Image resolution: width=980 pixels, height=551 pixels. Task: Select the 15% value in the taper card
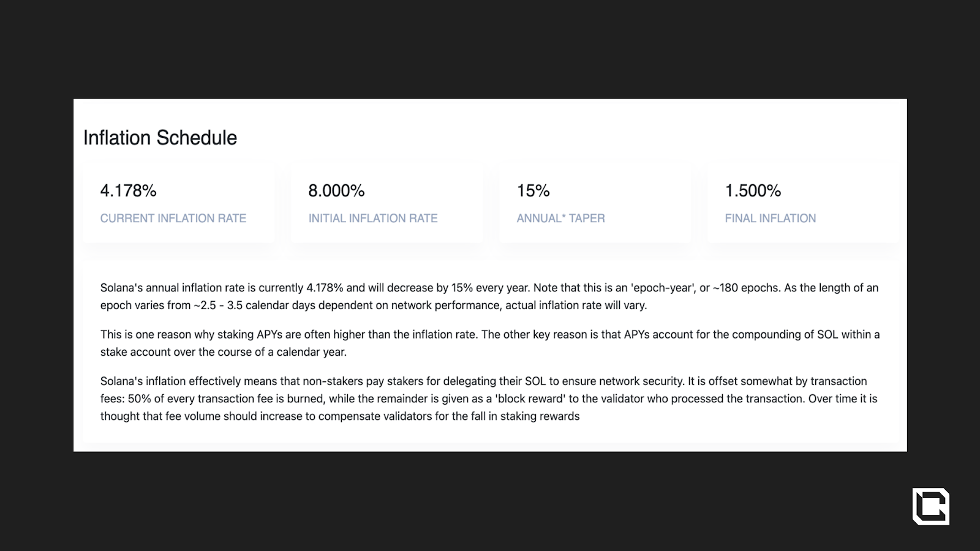click(x=533, y=191)
